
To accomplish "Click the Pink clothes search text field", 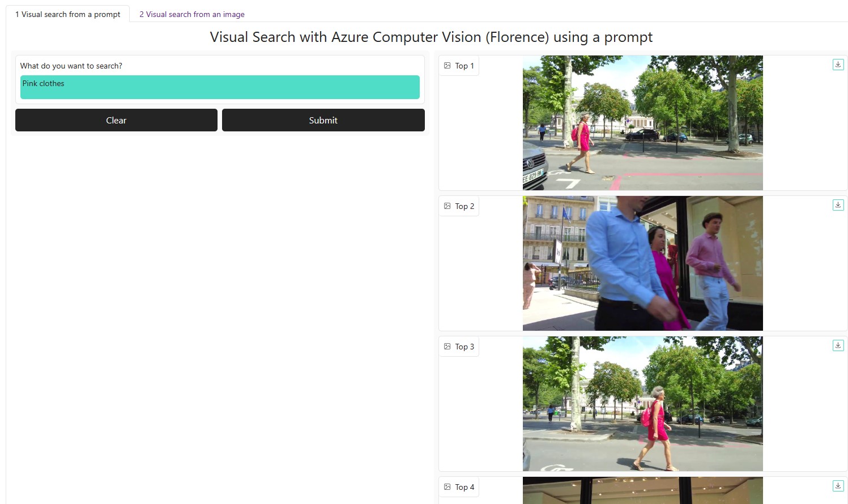I will pos(220,87).
